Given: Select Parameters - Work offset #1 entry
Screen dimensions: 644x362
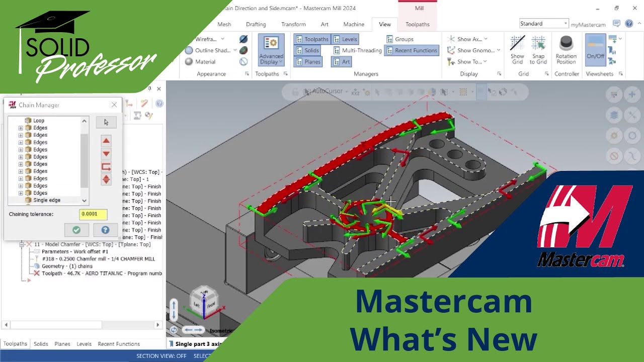Looking at the screenshot, I should pos(75,251).
